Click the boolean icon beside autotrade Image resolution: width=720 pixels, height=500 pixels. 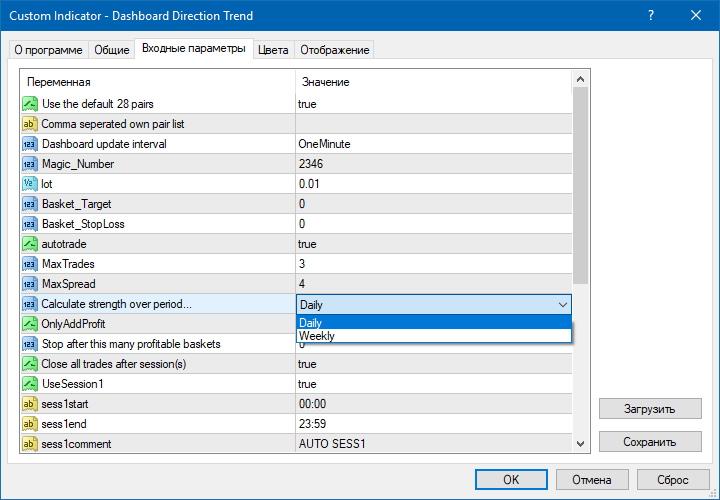point(30,244)
